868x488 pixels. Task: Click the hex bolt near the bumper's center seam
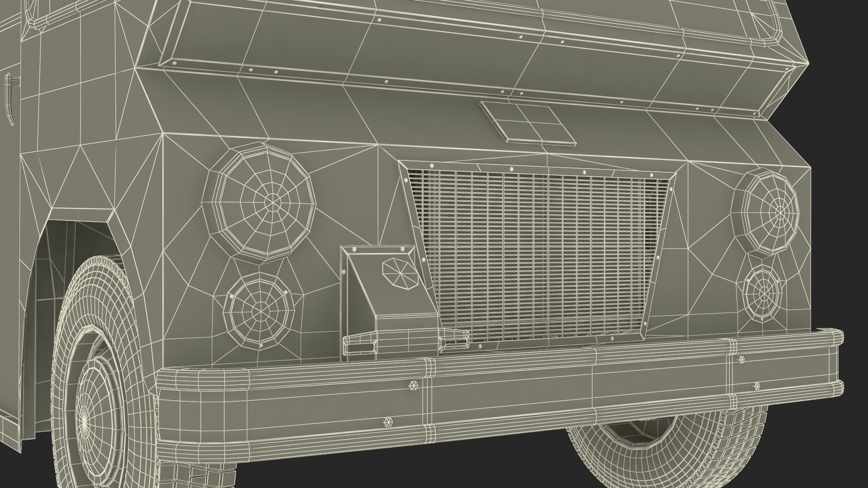(x=413, y=385)
